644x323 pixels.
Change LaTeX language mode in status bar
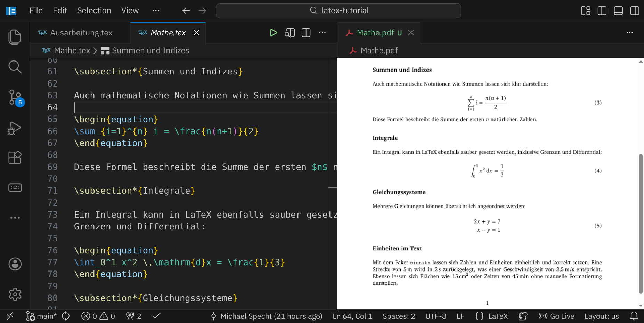click(x=498, y=316)
